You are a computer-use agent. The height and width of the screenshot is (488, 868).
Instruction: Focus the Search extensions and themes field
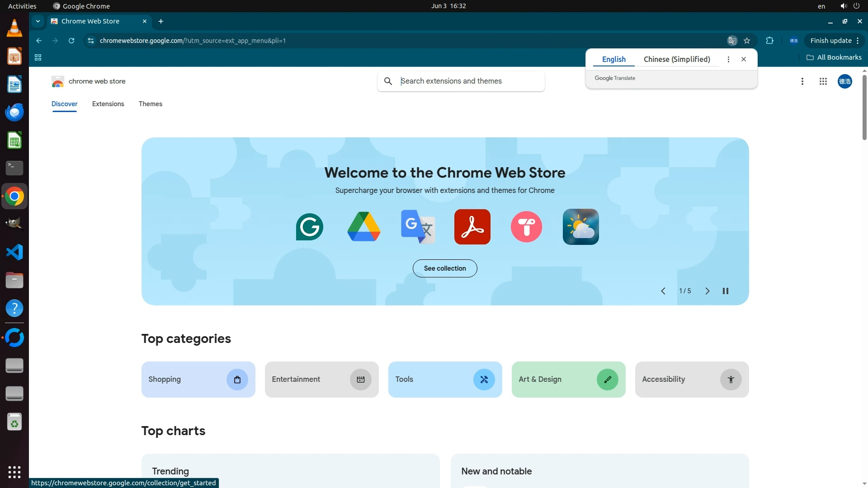(x=470, y=81)
